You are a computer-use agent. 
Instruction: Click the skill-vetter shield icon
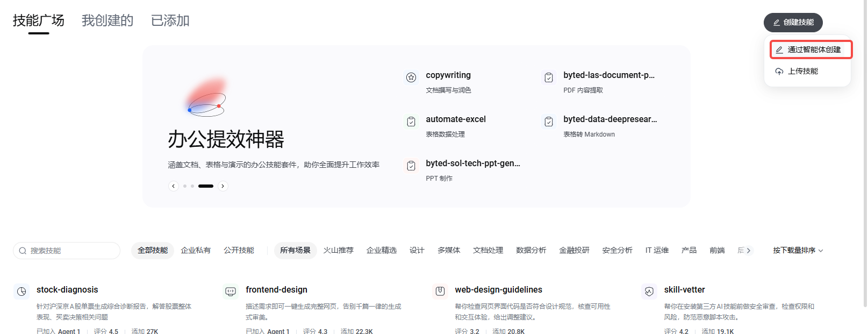[649, 292]
